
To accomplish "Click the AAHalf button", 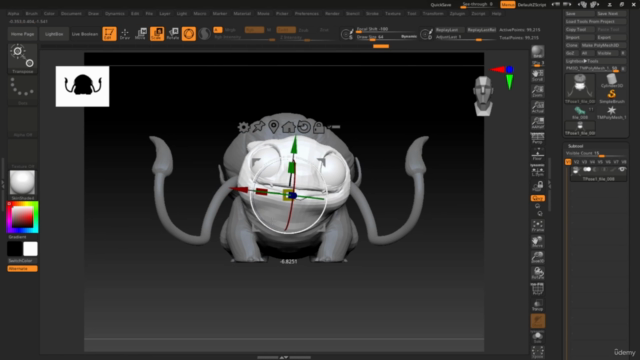I will (x=538, y=123).
